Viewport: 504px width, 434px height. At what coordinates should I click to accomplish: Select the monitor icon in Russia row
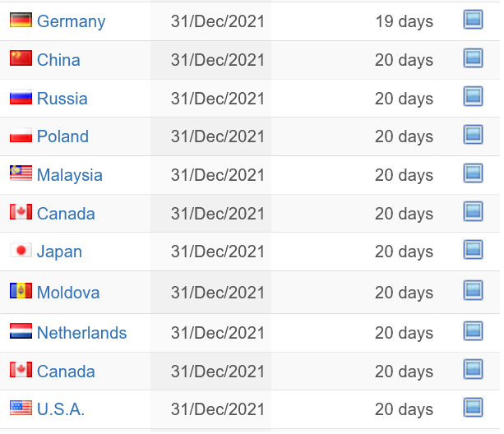tap(473, 96)
